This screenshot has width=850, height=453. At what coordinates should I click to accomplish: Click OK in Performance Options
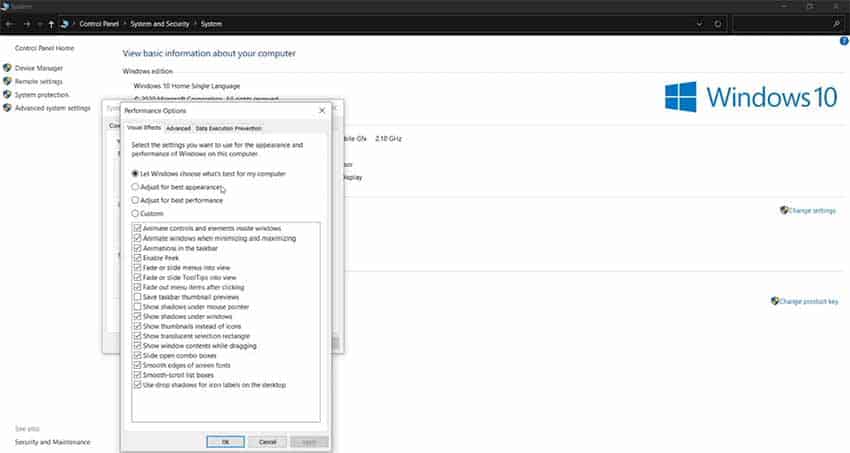click(226, 442)
